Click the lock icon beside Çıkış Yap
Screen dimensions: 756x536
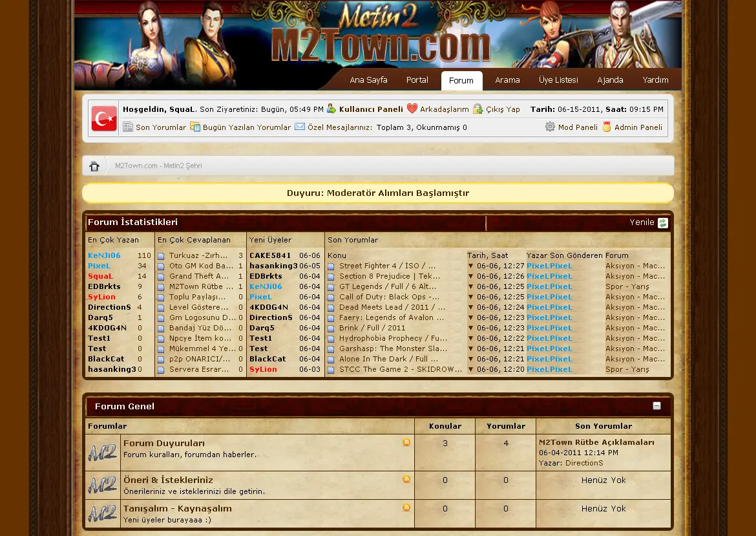(478, 109)
